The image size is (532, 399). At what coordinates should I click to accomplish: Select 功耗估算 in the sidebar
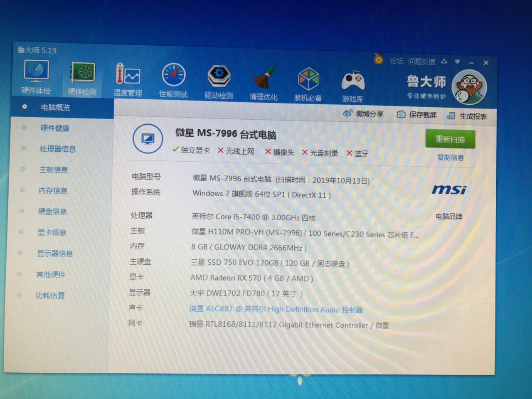coord(50,296)
